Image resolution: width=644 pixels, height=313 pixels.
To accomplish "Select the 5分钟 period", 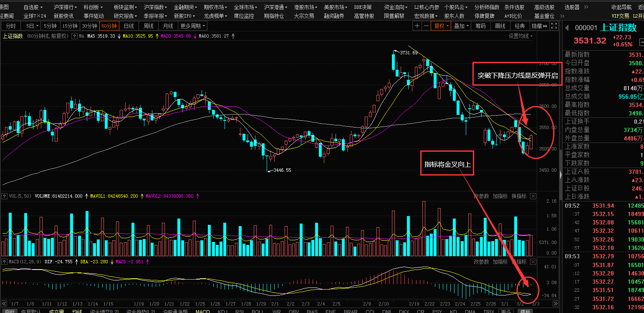I will [x=50, y=26].
